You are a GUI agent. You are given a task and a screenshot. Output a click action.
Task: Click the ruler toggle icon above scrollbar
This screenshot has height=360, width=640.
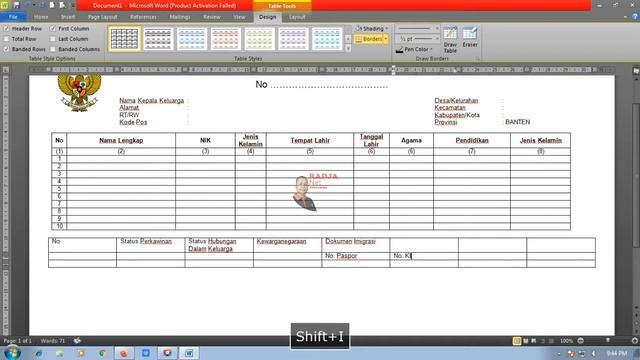point(636,71)
